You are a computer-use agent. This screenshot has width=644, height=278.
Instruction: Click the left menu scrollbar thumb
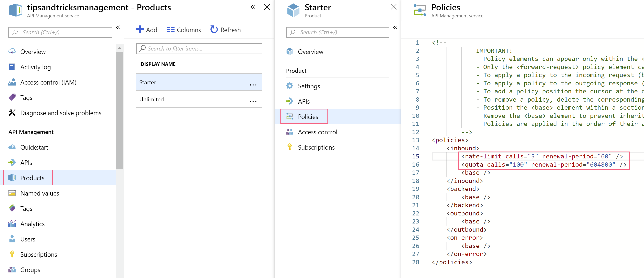119,110
